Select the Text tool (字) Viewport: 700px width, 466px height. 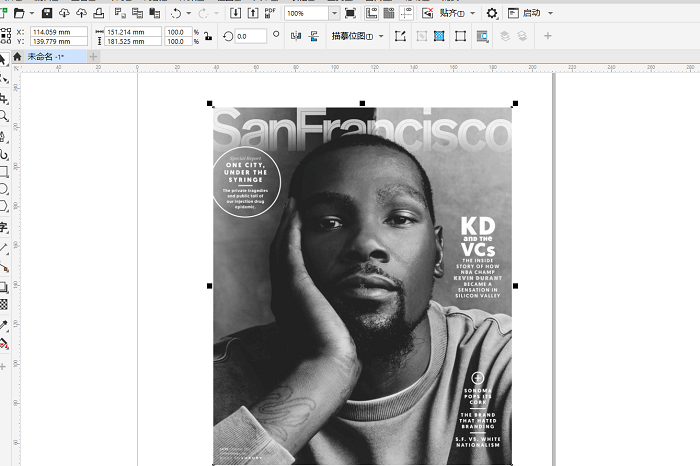[4, 227]
